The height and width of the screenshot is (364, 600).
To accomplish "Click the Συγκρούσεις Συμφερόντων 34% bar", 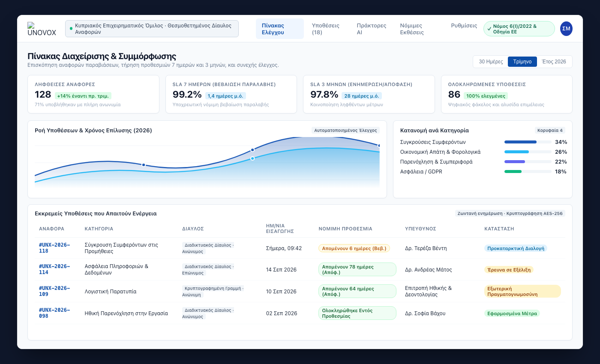I will [x=528, y=142].
